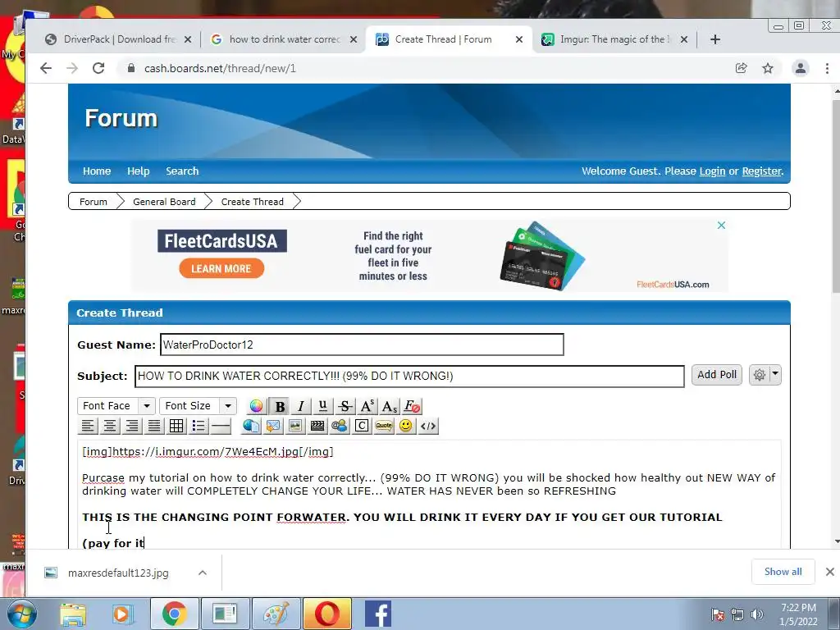The height and width of the screenshot is (630, 840).
Task: Align text right
Action: 132,426
